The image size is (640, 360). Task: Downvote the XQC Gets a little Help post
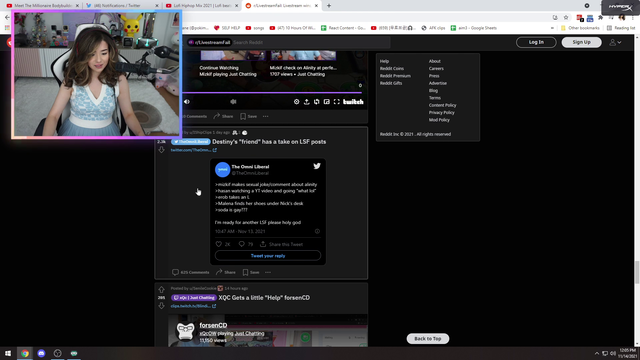tap(162, 306)
